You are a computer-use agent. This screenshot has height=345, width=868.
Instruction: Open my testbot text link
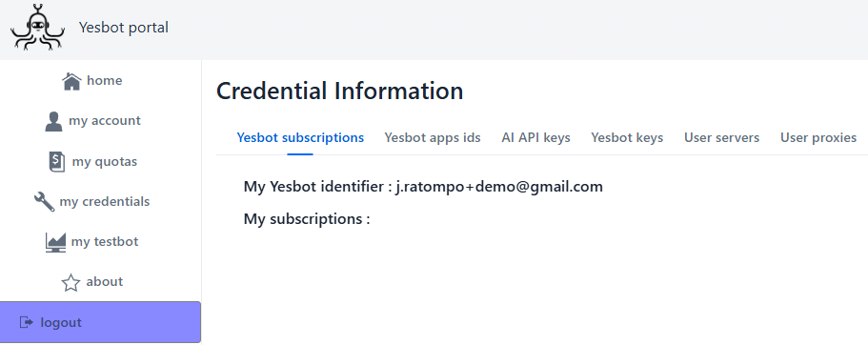tap(105, 241)
